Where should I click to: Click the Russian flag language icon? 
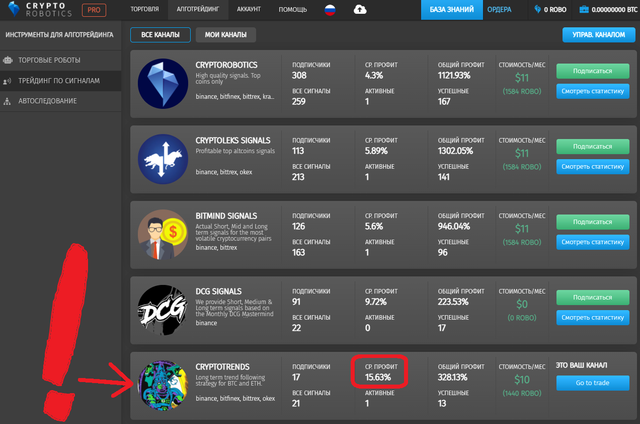click(x=330, y=10)
